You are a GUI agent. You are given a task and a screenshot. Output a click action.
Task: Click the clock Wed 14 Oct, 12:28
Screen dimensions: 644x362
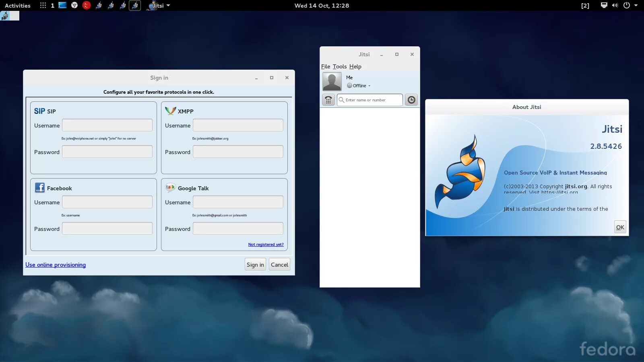point(322,6)
